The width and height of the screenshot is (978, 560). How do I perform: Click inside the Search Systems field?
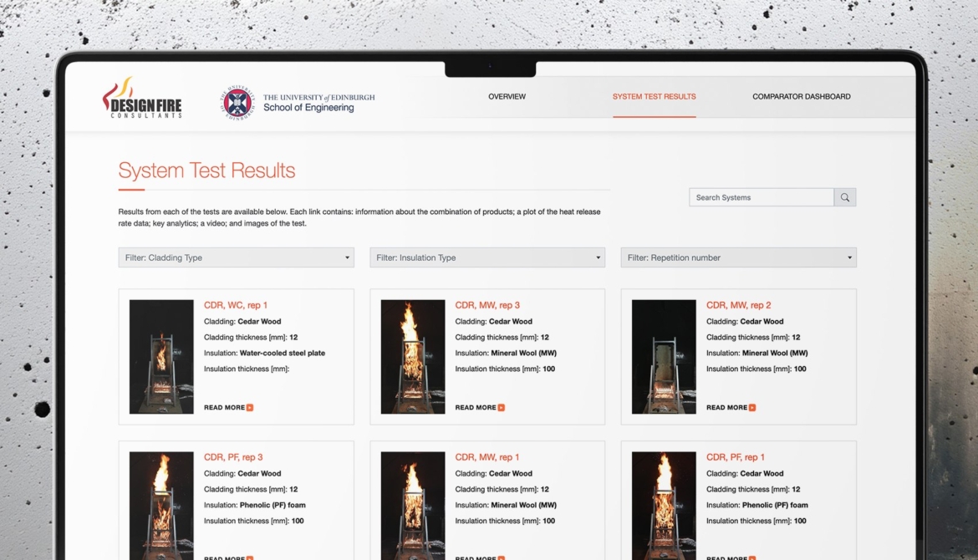(761, 197)
